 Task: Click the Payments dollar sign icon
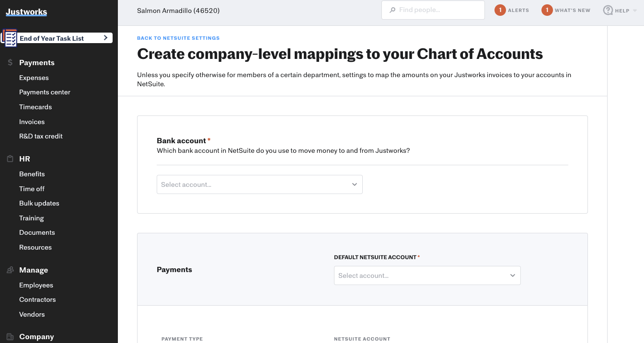[10, 63]
